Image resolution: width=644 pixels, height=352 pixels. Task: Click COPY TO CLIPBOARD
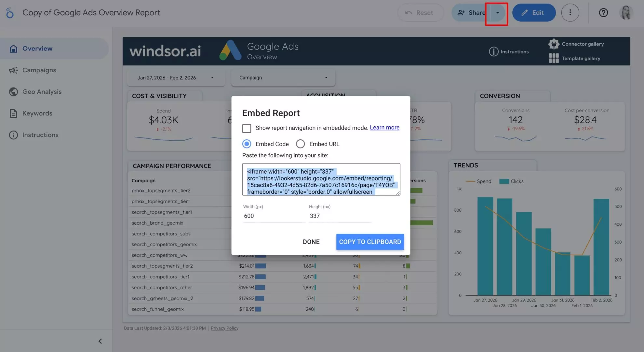pos(370,242)
